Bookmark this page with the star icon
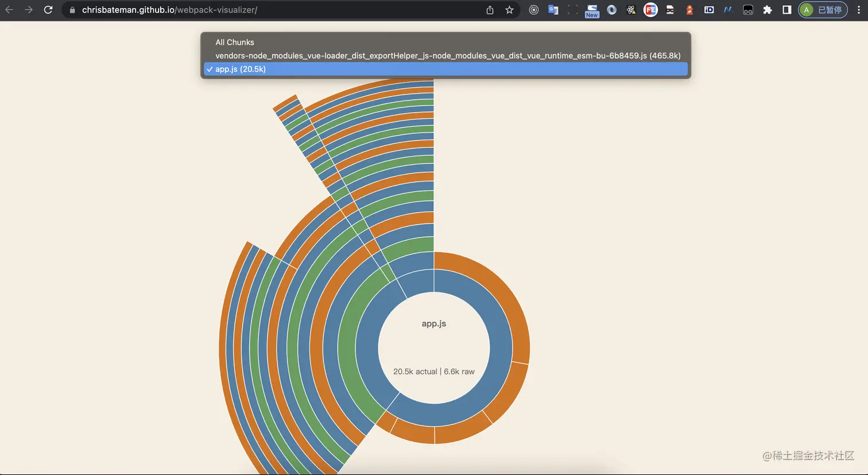Screen dimensions: 868x475 coord(509,10)
